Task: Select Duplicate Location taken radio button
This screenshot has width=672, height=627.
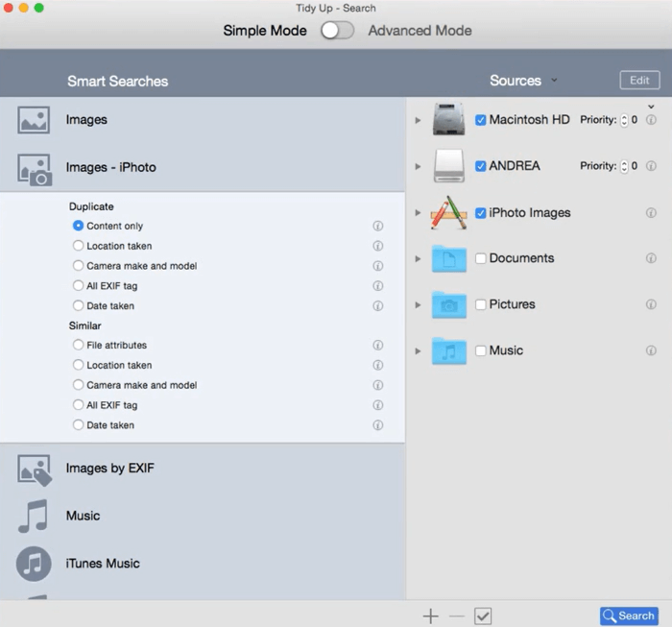Action: [x=78, y=246]
